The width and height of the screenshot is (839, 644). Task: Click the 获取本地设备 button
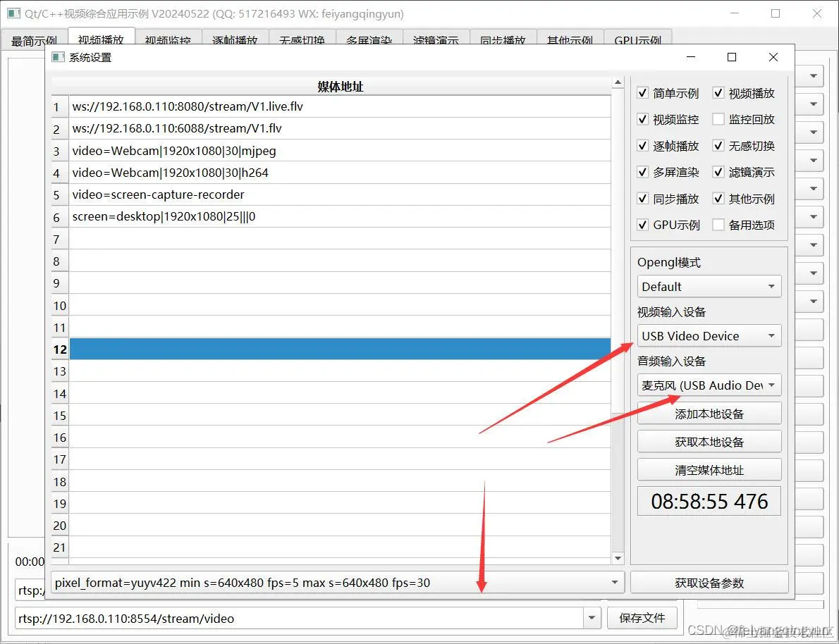pos(709,442)
